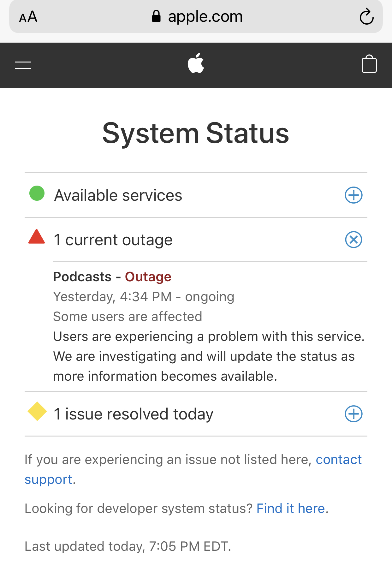Screen dimensions: 392x565
Task: Open the shopping bag
Action: point(369,64)
